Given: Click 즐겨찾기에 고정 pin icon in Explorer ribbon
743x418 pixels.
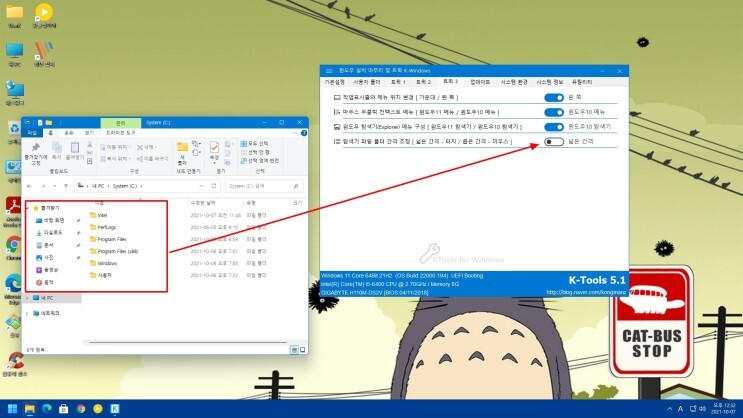Looking at the screenshot, I should click(x=36, y=148).
